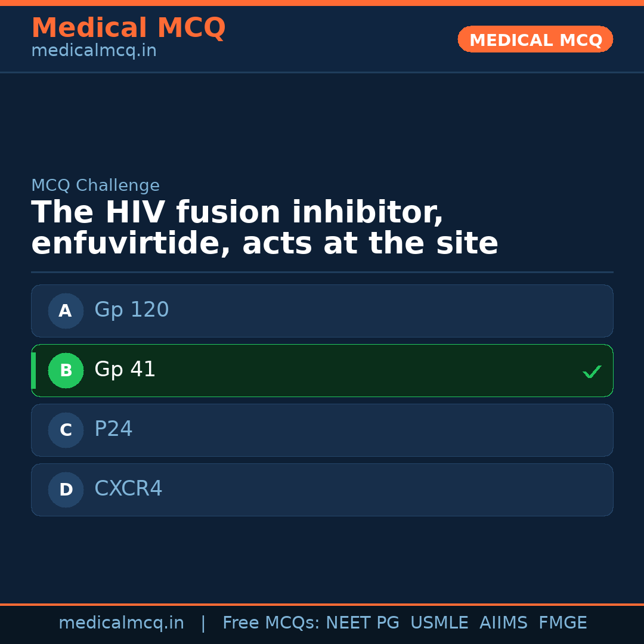
Task: Click the letter D option circle
Action: coord(66,490)
